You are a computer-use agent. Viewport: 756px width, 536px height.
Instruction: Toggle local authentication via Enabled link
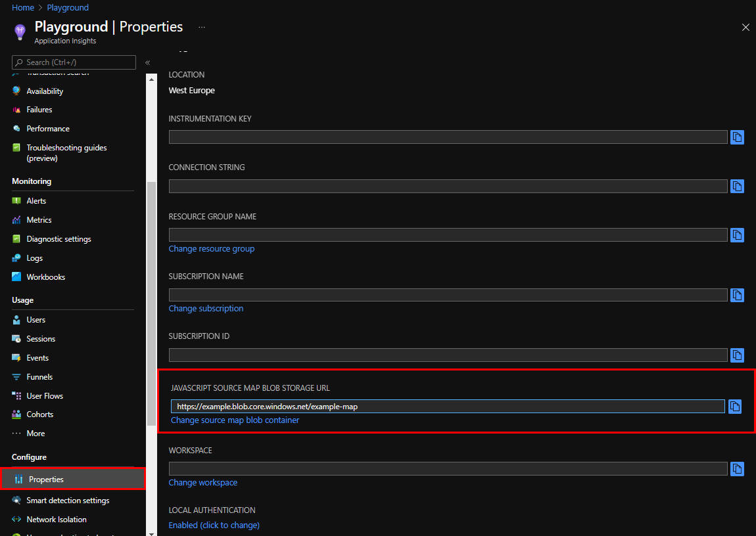click(x=214, y=525)
